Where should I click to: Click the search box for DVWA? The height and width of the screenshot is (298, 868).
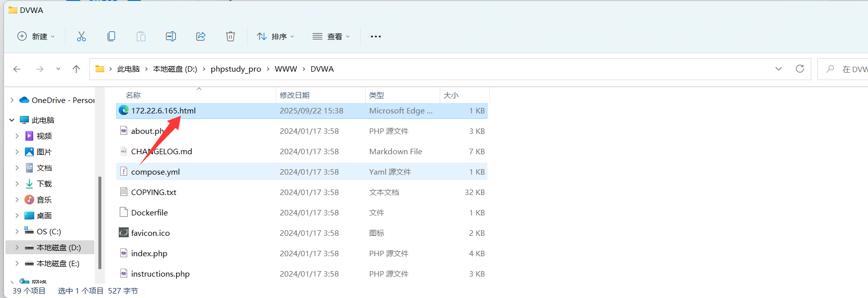point(843,69)
